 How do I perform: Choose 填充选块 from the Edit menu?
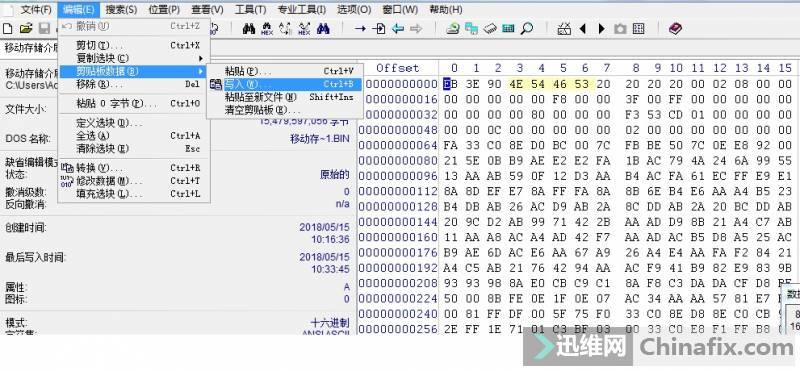134,194
